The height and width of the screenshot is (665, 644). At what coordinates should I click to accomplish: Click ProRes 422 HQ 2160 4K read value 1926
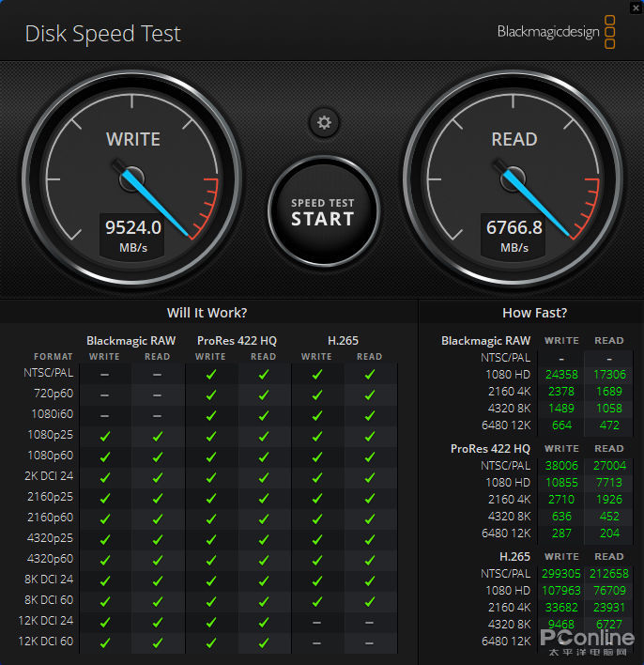(609, 500)
